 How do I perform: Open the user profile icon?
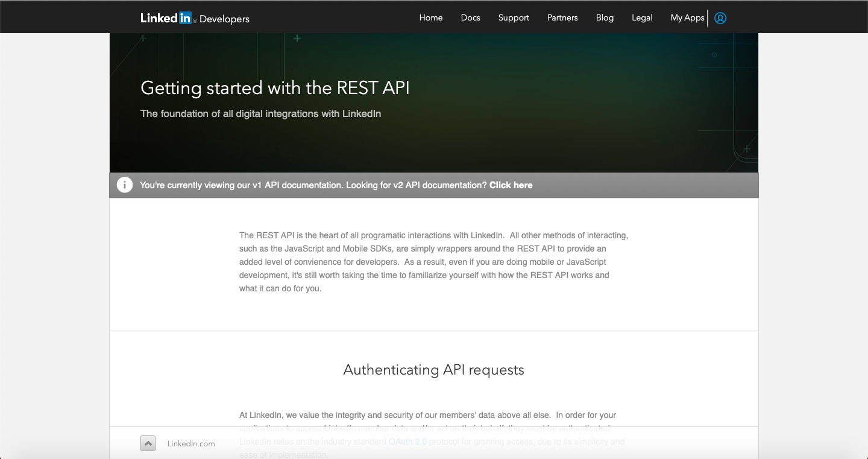[x=720, y=18]
